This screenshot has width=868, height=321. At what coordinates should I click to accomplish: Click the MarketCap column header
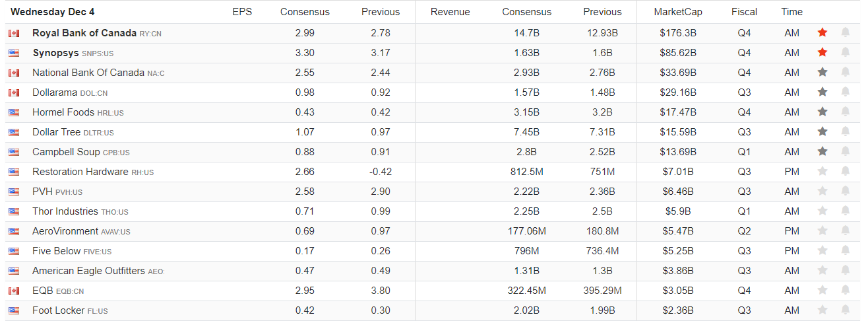click(x=678, y=12)
